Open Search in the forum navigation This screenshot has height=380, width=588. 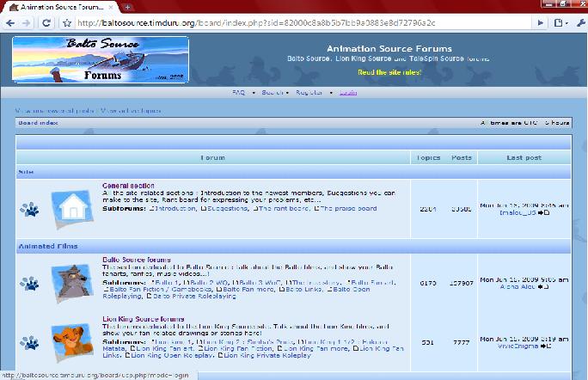273,92
